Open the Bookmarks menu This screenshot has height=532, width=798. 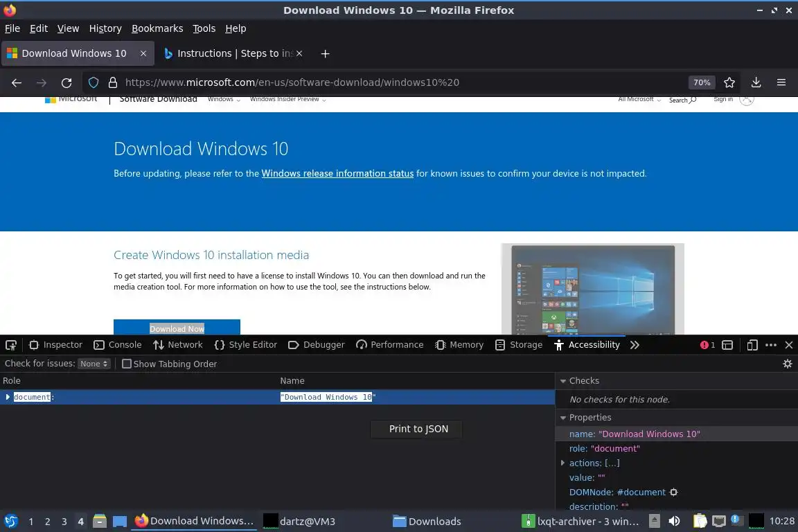[157, 28]
